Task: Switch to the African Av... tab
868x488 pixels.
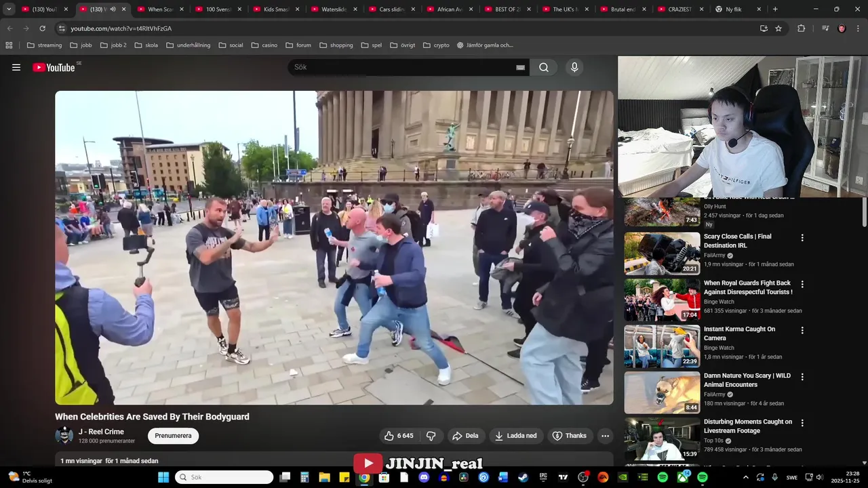Action: click(x=449, y=9)
